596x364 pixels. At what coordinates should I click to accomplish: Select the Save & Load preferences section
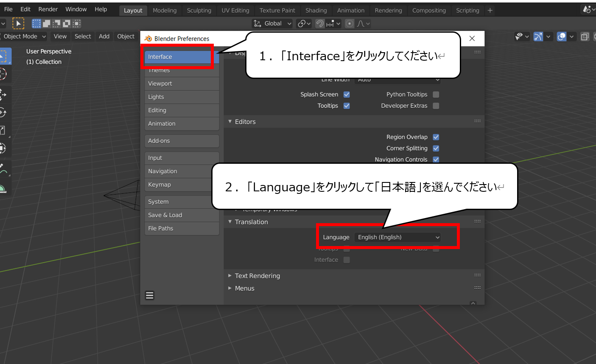click(x=182, y=215)
